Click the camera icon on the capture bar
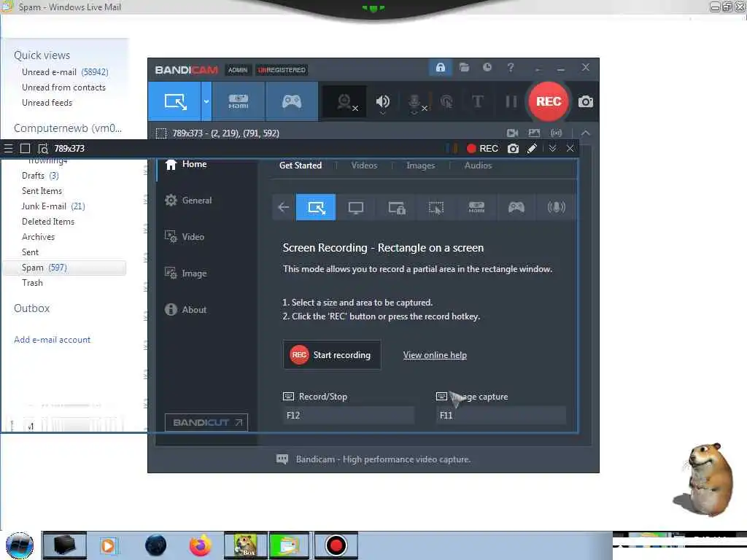The width and height of the screenshot is (747, 560). 513,149
